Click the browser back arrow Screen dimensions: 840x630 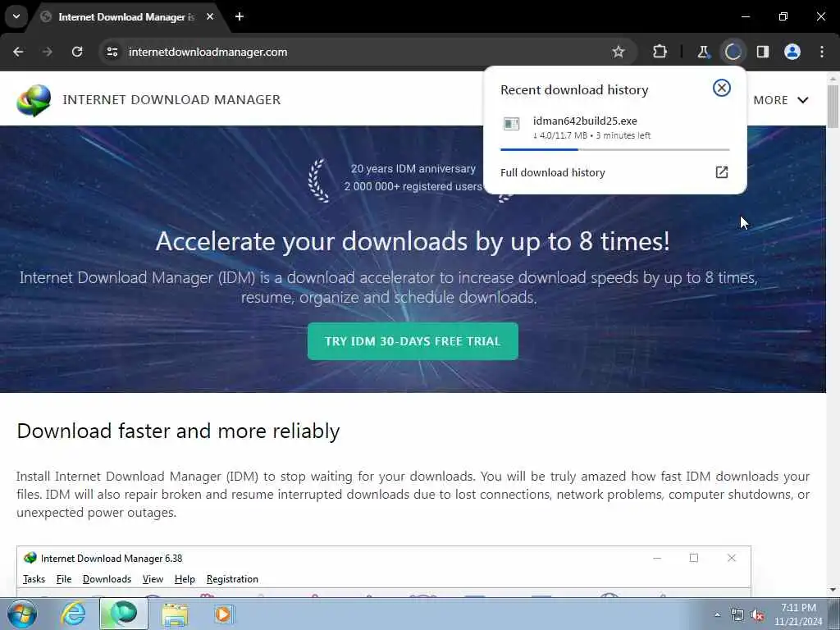click(18, 52)
